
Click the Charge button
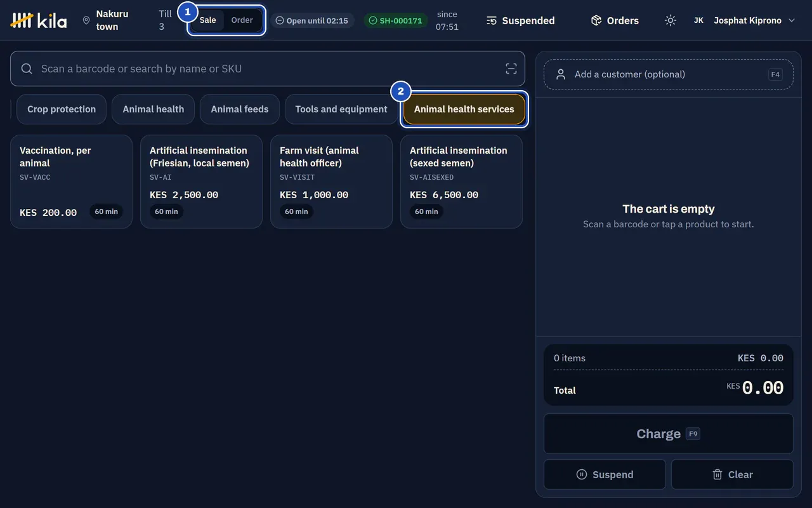(669, 434)
